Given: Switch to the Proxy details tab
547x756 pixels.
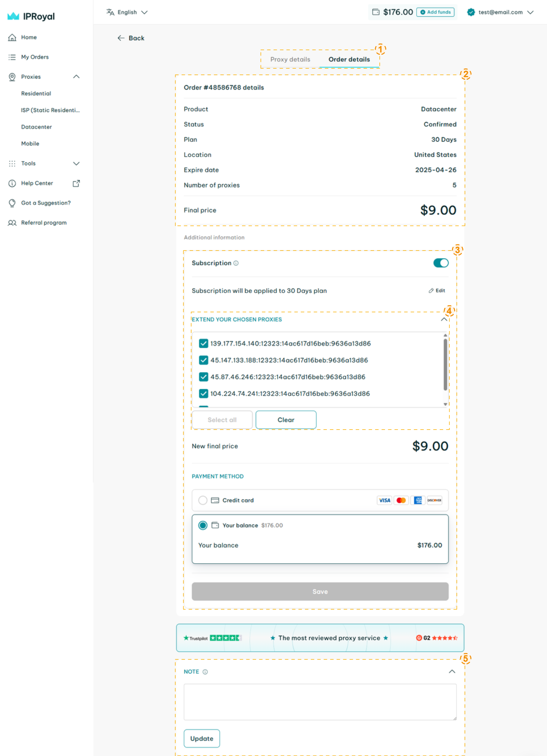Looking at the screenshot, I should (x=290, y=59).
